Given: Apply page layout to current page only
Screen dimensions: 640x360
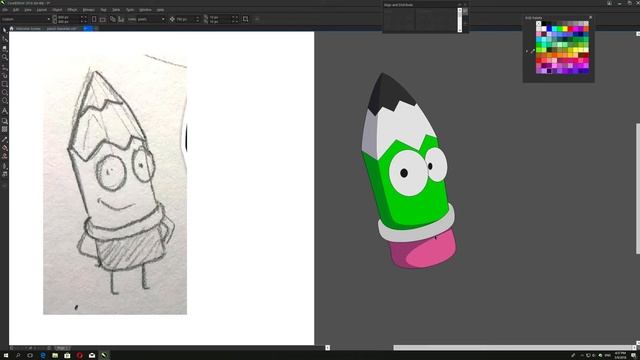Looking at the screenshot, I should click(x=121, y=19).
